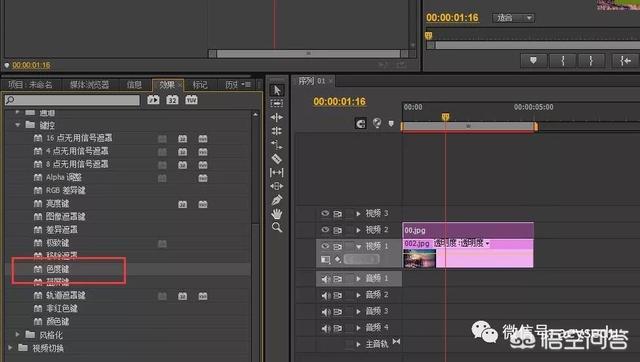The height and width of the screenshot is (362, 640).
Task: Collapse the 视频 1 track
Action: pos(358,246)
